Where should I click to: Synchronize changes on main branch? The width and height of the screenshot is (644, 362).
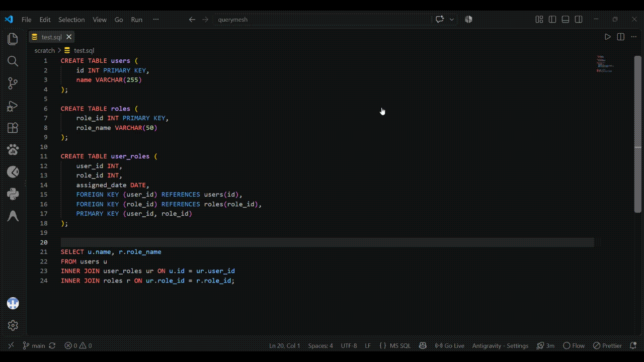(x=52, y=345)
